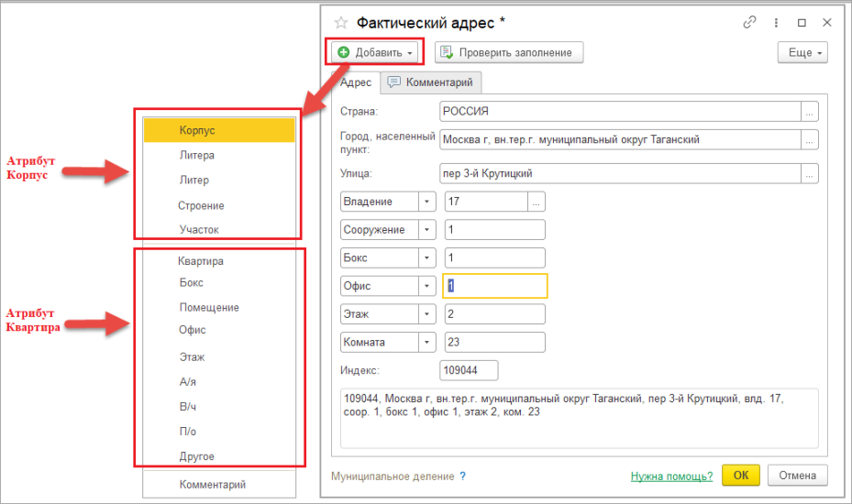The width and height of the screenshot is (852, 504).
Task: Close the Фактический адрес window
Action: click(827, 22)
